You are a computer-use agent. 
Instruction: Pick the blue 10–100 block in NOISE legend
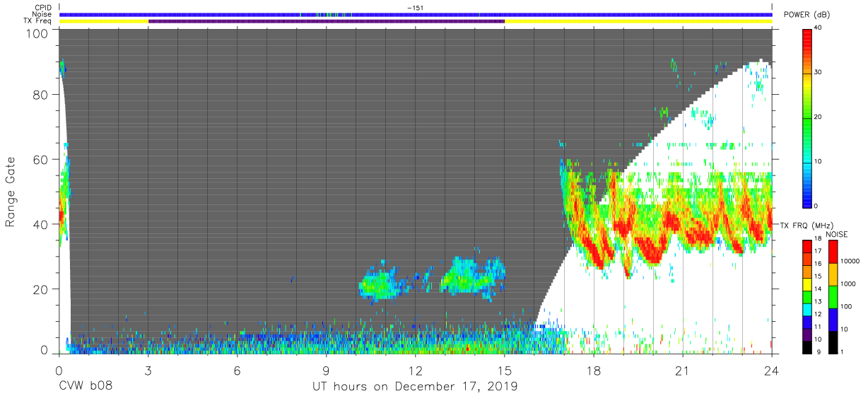833,318
